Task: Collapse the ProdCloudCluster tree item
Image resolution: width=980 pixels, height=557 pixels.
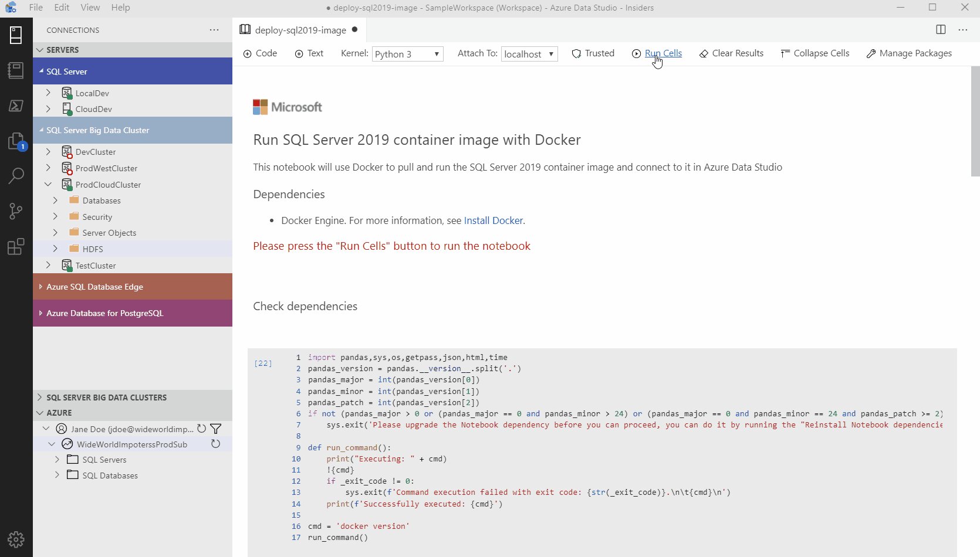Action: 48,184
